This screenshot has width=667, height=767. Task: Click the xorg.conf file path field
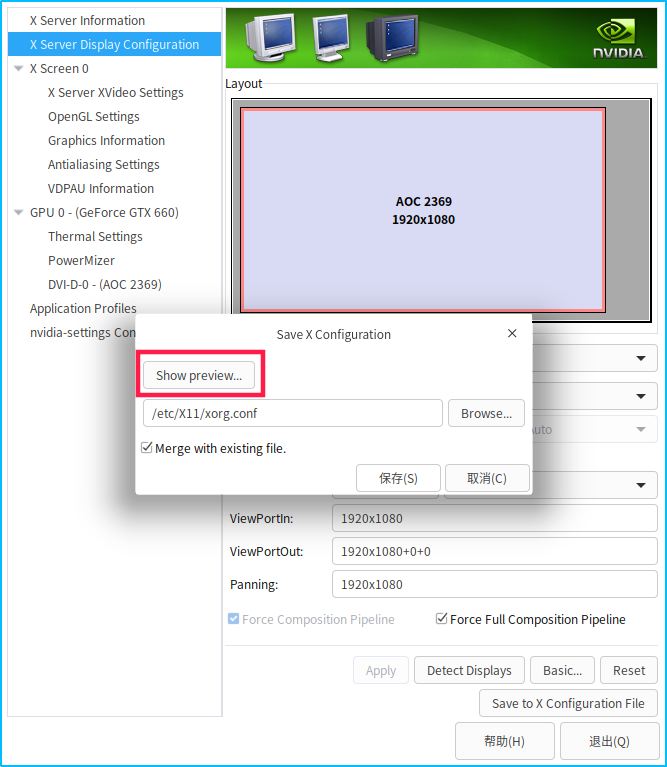point(293,413)
